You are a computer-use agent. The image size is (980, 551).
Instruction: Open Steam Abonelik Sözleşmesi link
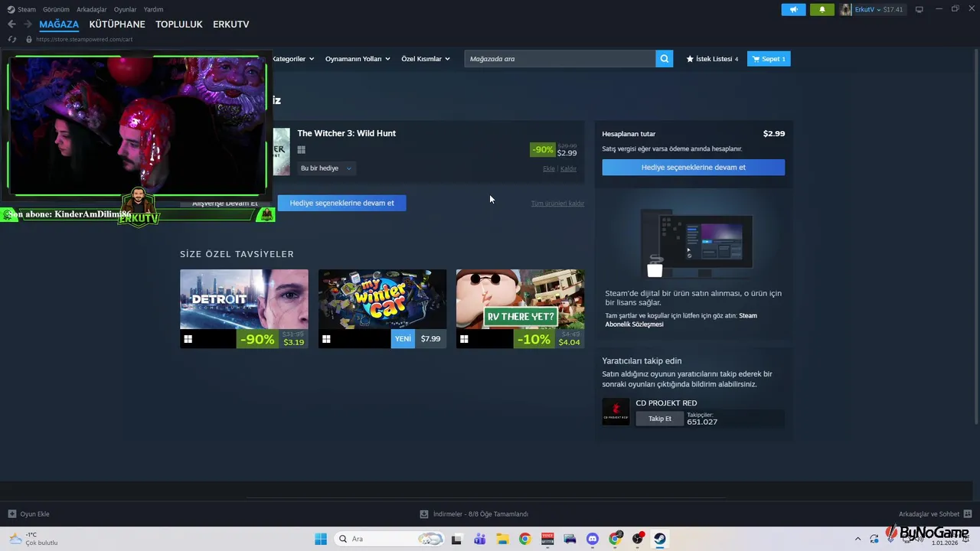pos(681,320)
